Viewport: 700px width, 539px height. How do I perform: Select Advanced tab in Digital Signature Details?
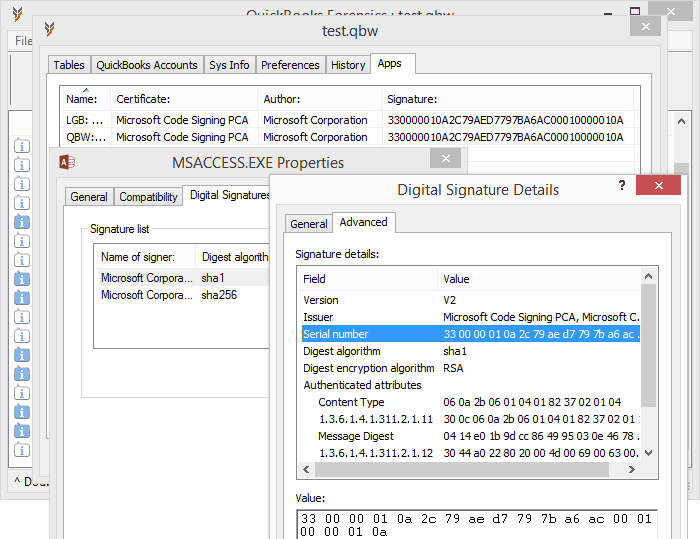click(363, 222)
